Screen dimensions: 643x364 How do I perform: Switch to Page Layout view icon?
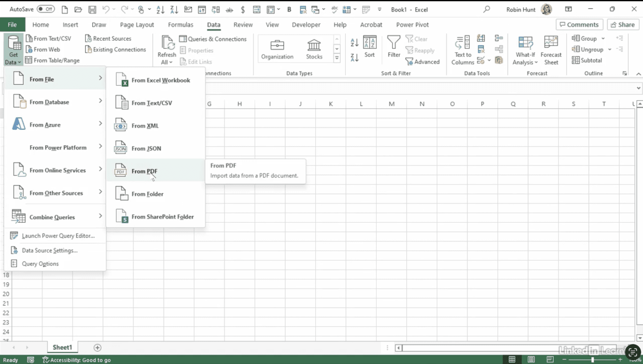531,359
